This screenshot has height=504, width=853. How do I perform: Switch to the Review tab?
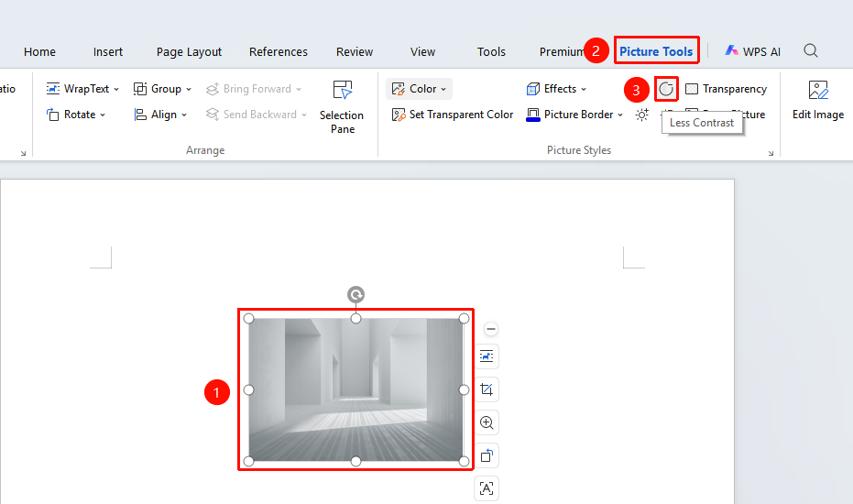point(355,51)
